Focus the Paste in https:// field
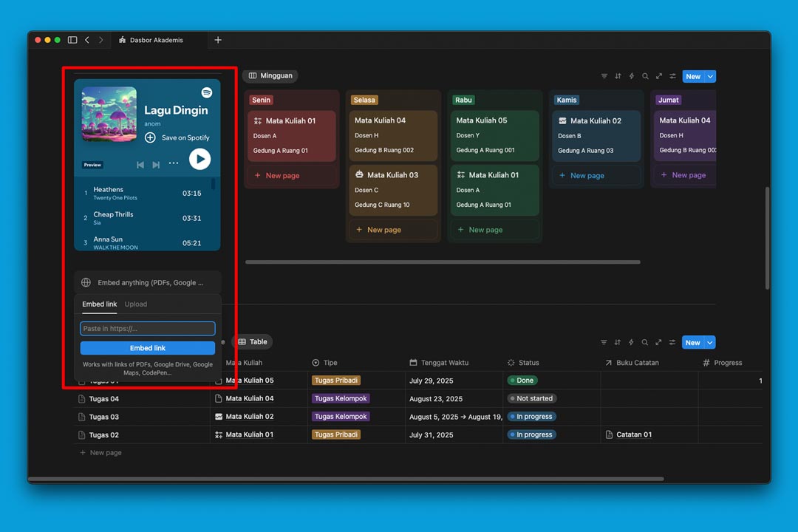 tap(148, 328)
